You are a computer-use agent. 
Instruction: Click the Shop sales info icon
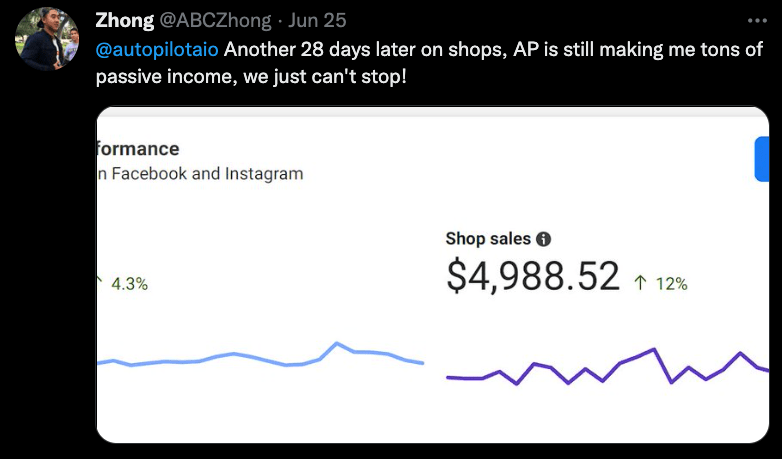click(543, 240)
